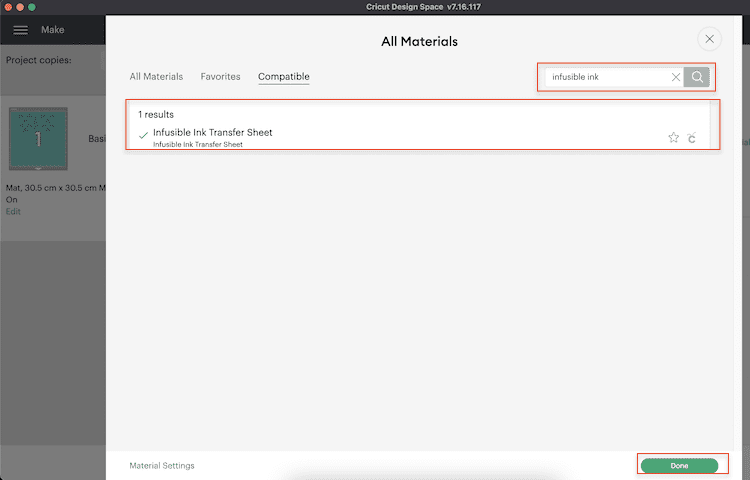
Task: Click the "1 results" count text
Action: click(x=156, y=114)
